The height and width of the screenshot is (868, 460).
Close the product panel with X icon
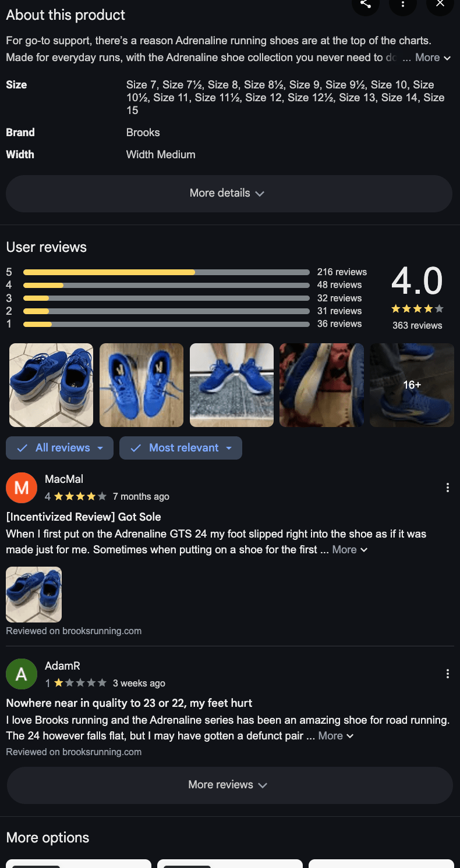[440, 3]
